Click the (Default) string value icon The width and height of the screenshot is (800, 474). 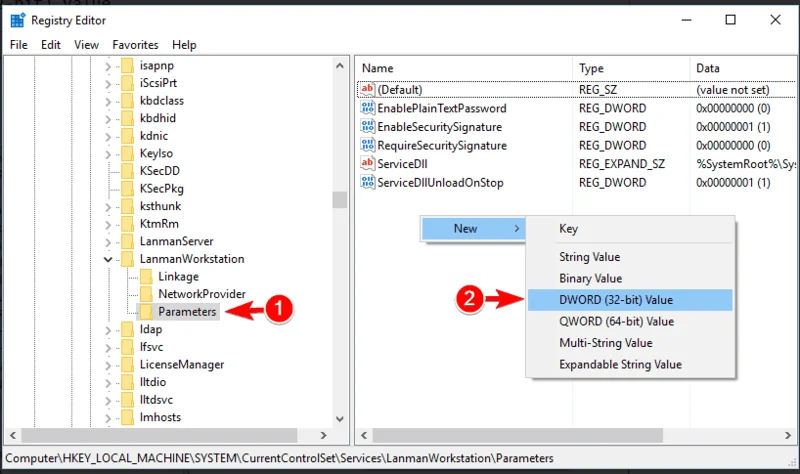[367, 89]
